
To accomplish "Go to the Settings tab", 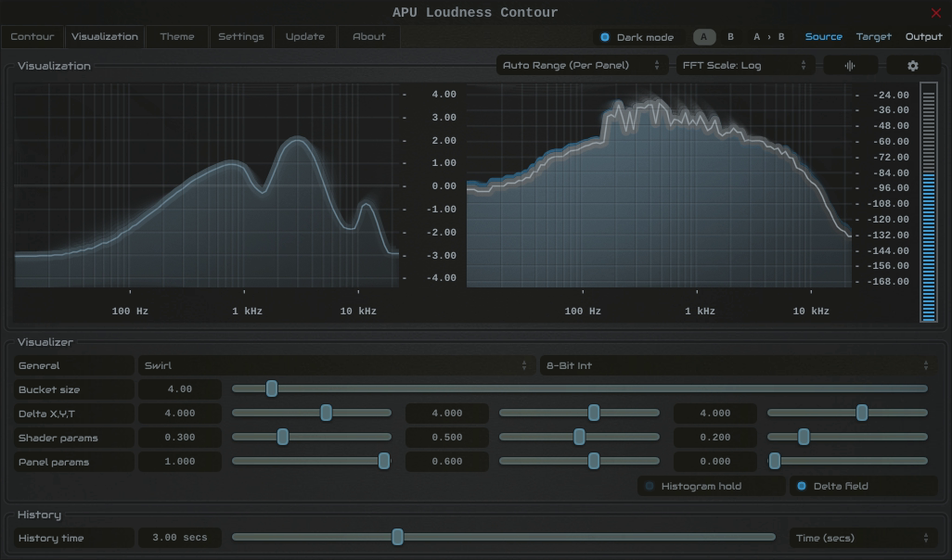I will tap(241, 36).
